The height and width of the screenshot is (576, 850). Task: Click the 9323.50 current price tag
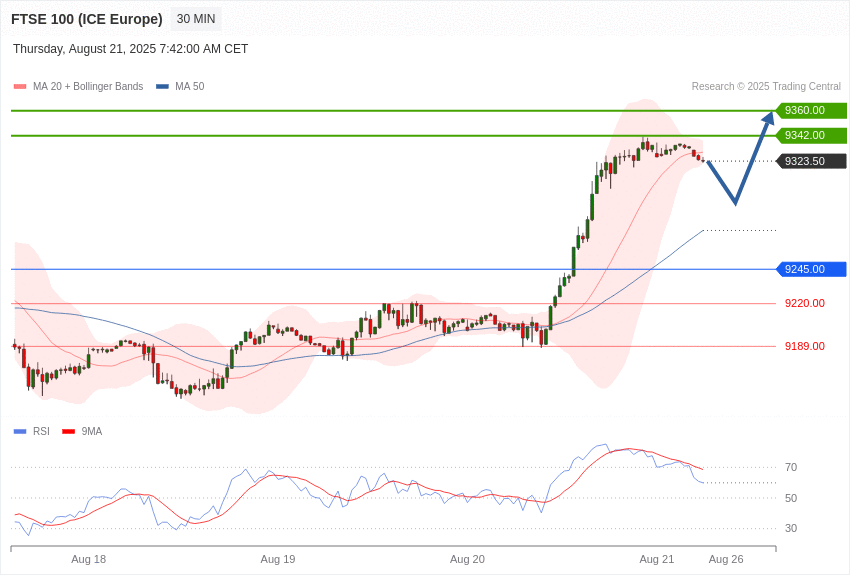point(810,161)
